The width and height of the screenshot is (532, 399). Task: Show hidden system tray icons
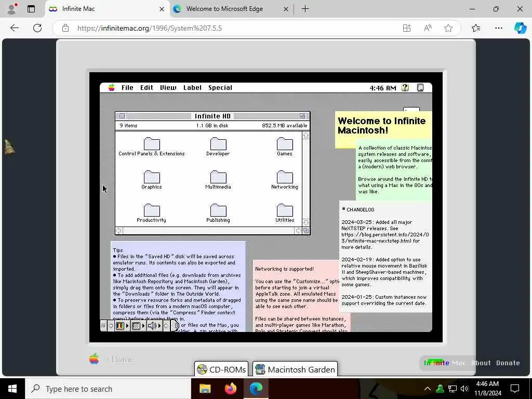(x=428, y=389)
